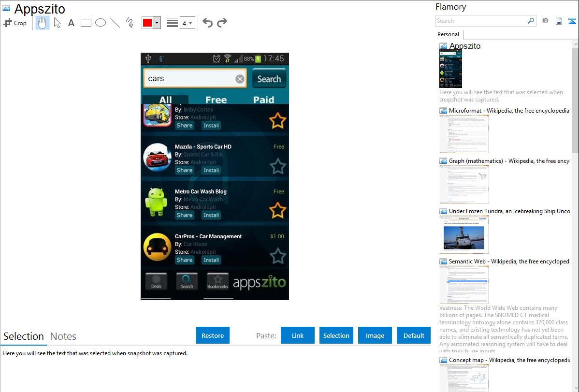Activate the hand pan tool
Viewport: 579px width, 392px height.
pyautogui.click(x=43, y=23)
